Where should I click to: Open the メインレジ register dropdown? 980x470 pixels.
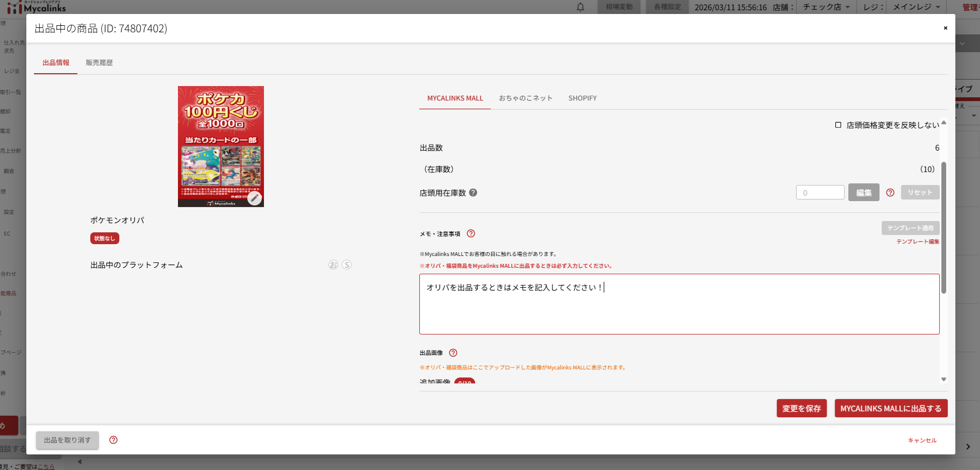point(917,7)
